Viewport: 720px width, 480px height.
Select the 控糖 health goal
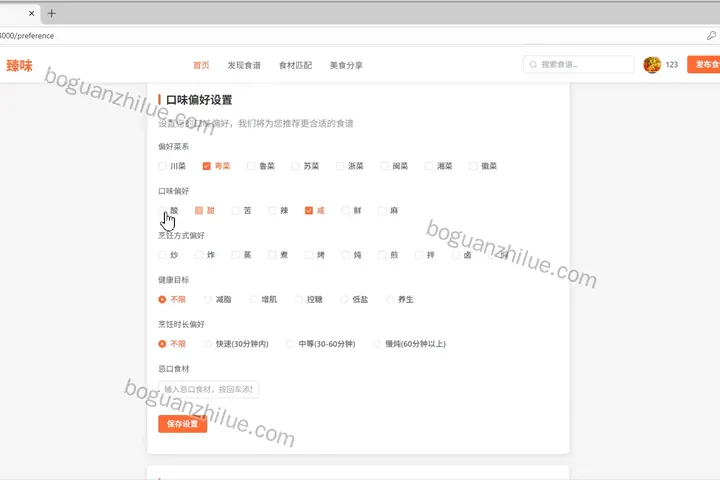(298, 299)
